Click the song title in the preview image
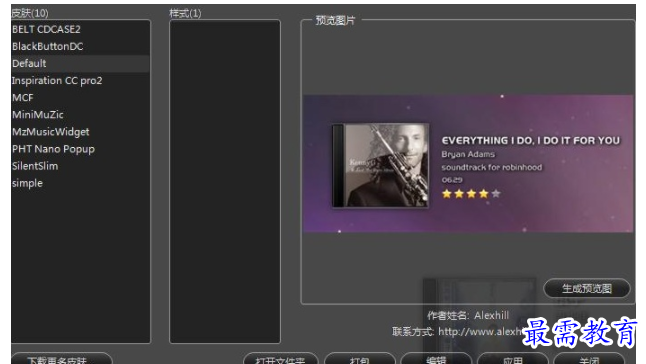Screen dimensions: 646x364 click(531, 141)
